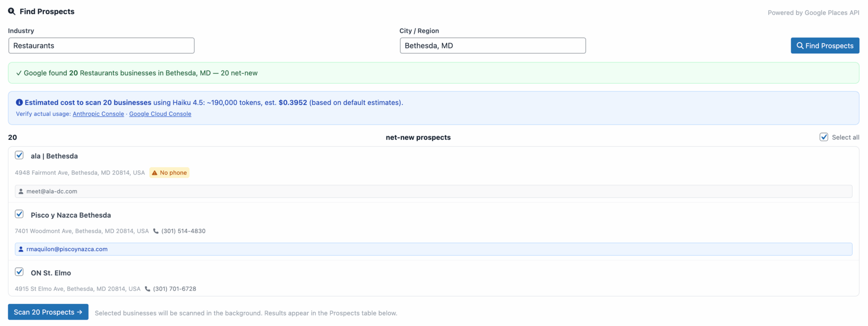
Task: Click phone icon beside (301) 514-4830
Action: coord(156,231)
